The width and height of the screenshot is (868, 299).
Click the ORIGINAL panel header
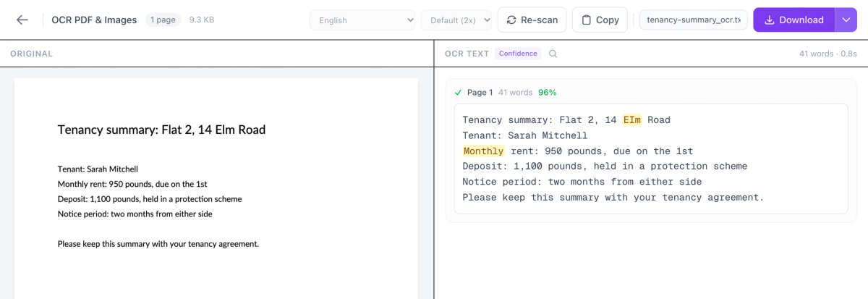point(31,54)
